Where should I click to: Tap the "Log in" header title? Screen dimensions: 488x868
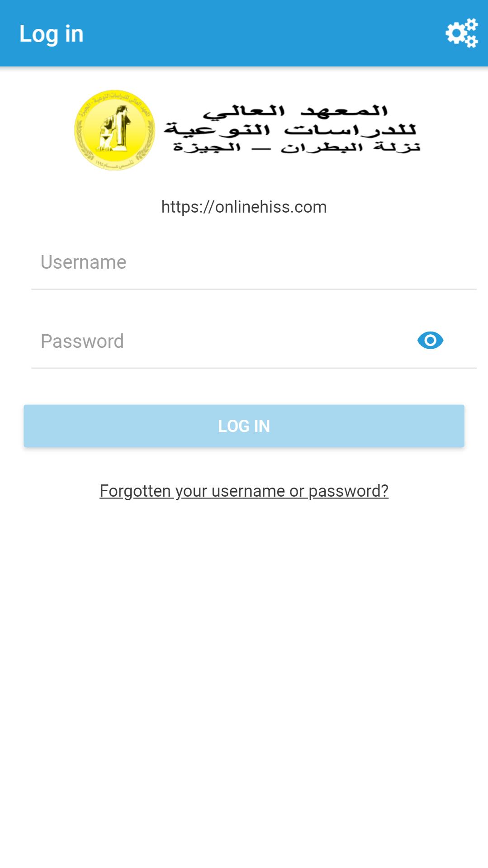point(52,34)
